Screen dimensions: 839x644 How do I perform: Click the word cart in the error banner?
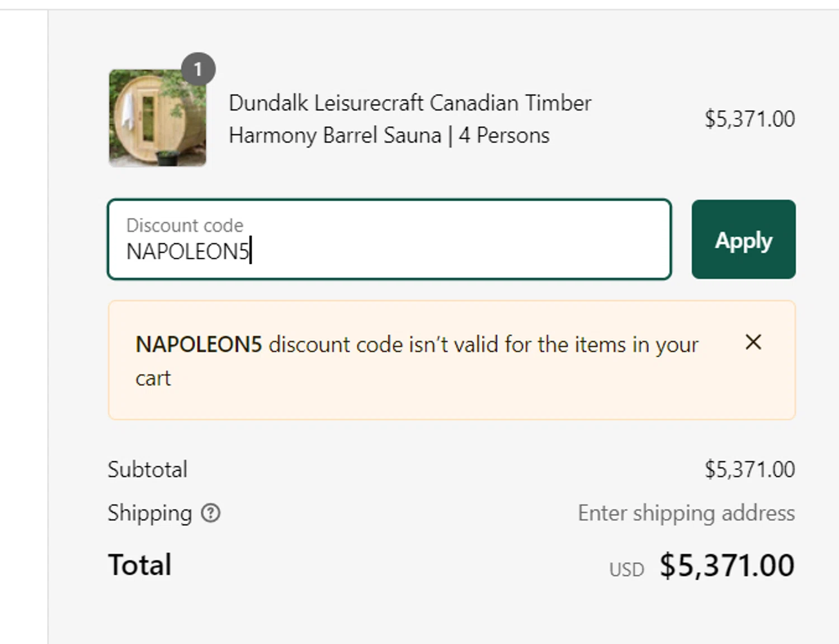153,378
